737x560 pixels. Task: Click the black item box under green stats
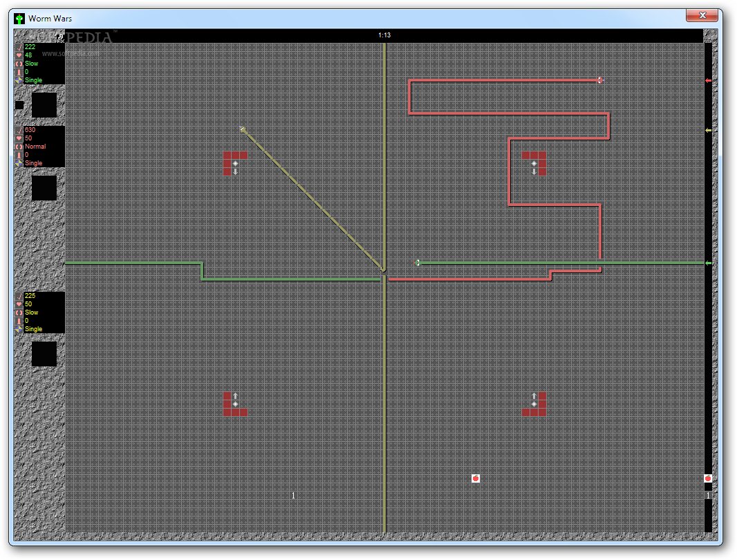point(44,105)
